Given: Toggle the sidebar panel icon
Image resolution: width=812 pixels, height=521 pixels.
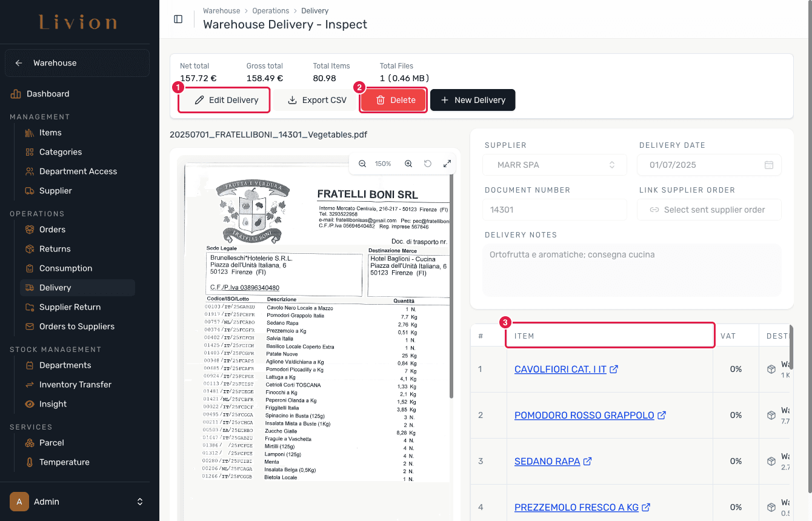Looking at the screenshot, I should coord(178,19).
